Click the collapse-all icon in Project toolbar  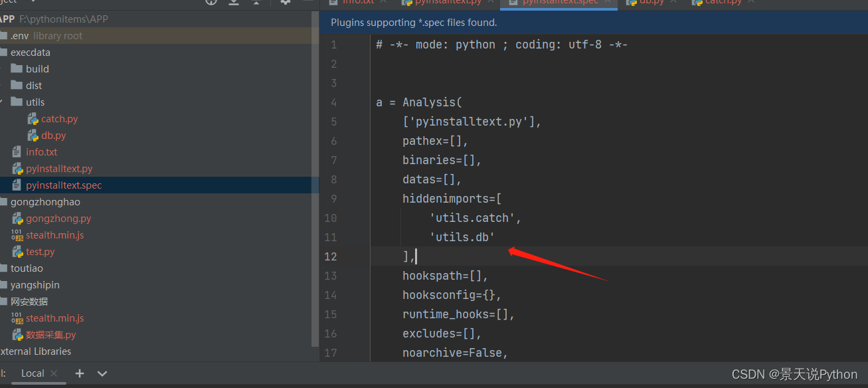click(x=256, y=3)
